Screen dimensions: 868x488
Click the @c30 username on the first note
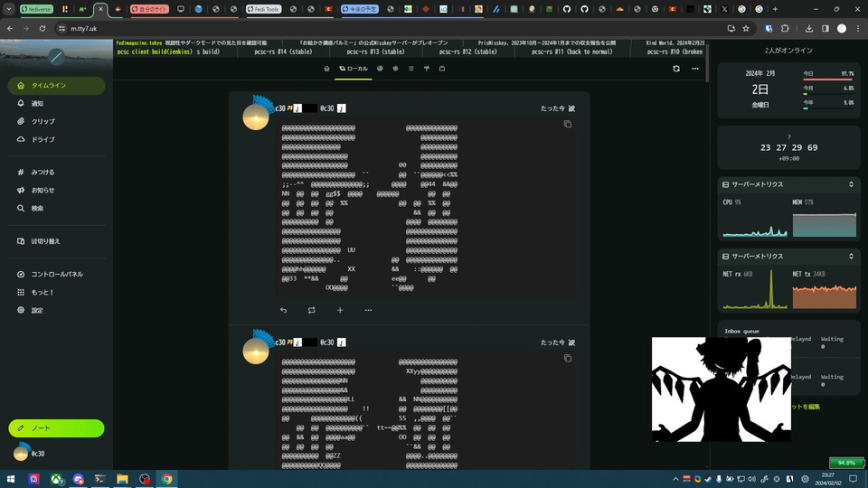[x=327, y=108]
